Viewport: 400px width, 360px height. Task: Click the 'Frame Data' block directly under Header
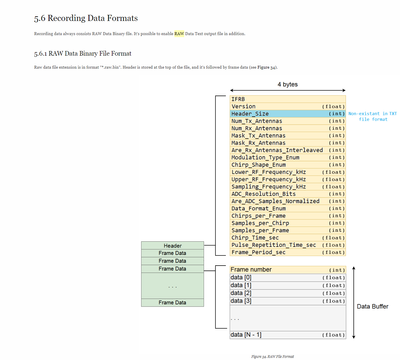point(172,253)
